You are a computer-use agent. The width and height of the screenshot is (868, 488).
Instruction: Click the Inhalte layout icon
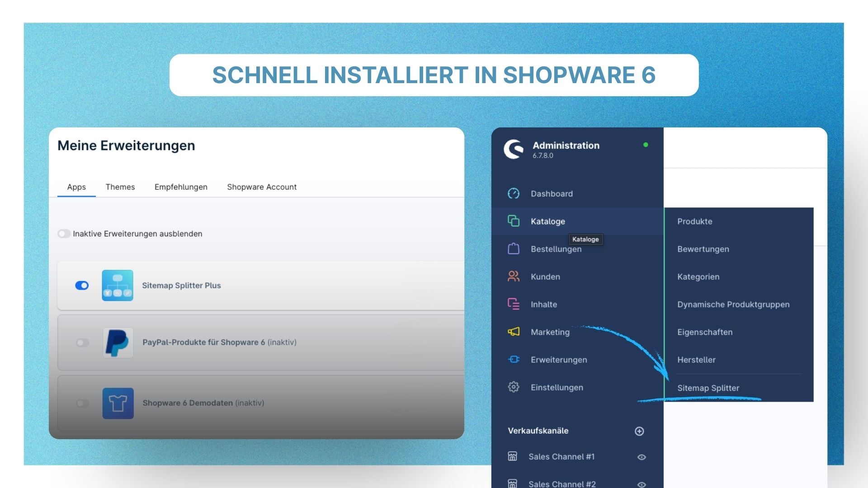point(514,304)
